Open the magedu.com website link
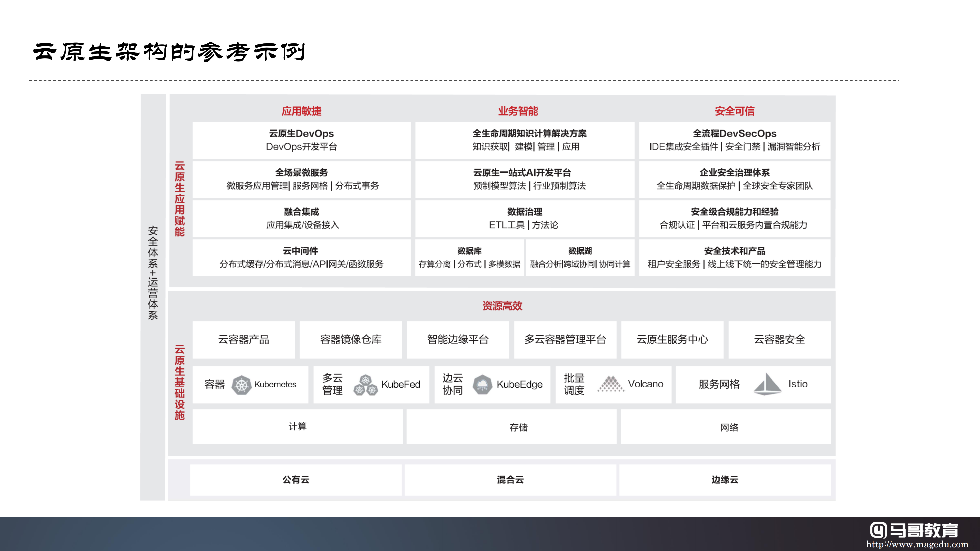Image resolution: width=980 pixels, height=551 pixels. click(917, 544)
